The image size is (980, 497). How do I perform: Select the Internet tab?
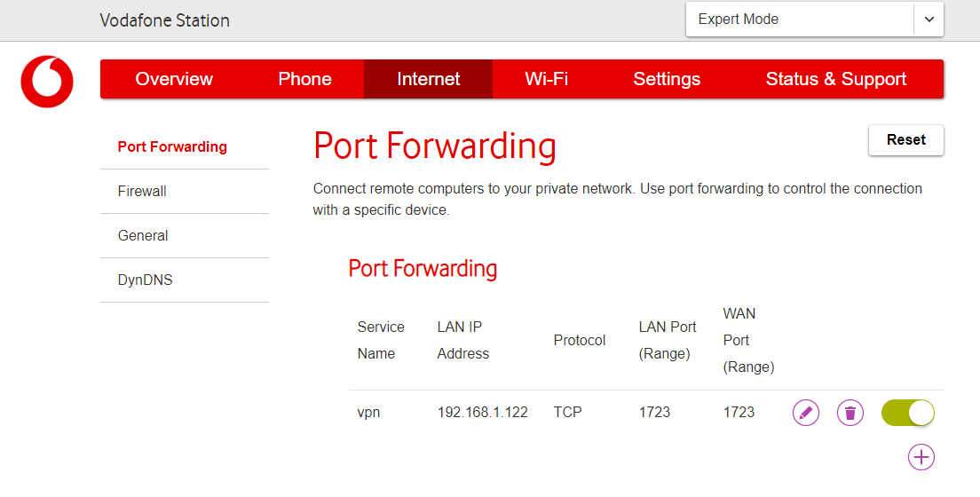[428, 79]
